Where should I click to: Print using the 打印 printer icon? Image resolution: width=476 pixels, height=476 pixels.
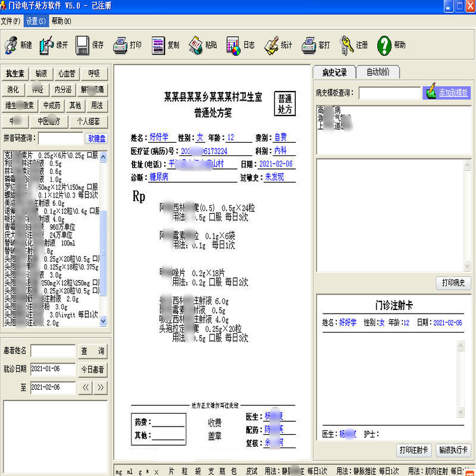(121, 45)
